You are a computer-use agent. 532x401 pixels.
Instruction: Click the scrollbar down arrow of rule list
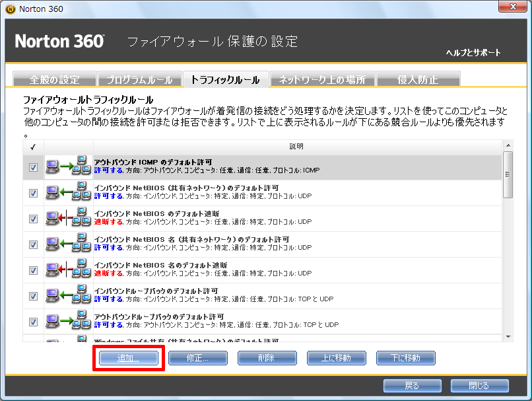pyautogui.click(x=508, y=336)
